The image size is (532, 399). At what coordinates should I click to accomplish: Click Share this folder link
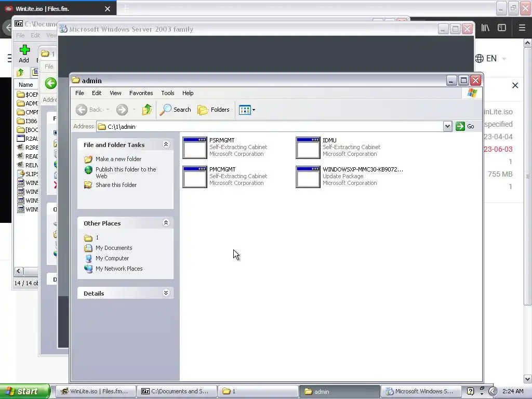pyautogui.click(x=116, y=185)
